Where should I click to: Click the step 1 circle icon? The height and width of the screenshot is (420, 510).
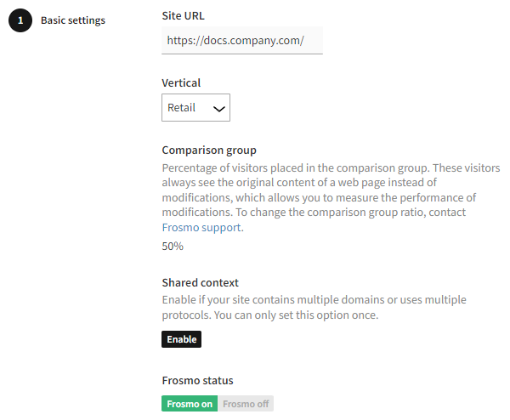[21, 20]
